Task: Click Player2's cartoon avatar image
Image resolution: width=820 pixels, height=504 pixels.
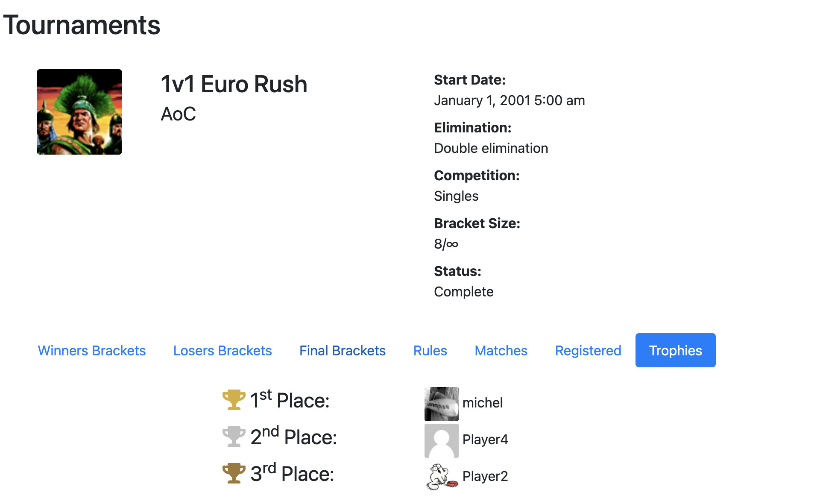Action: point(442,477)
